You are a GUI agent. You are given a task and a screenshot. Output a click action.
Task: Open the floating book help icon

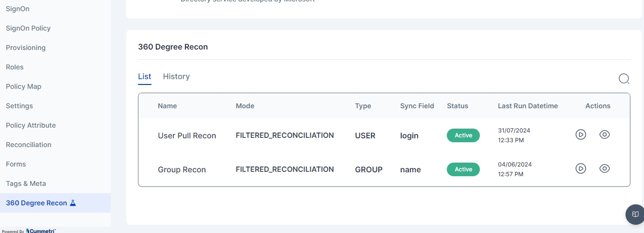pos(634,214)
